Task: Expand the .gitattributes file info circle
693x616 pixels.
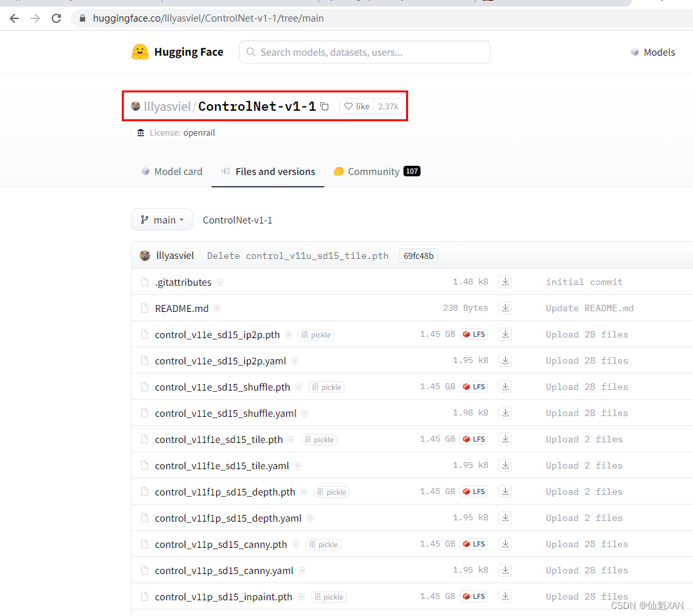Action: tap(219, 281)
